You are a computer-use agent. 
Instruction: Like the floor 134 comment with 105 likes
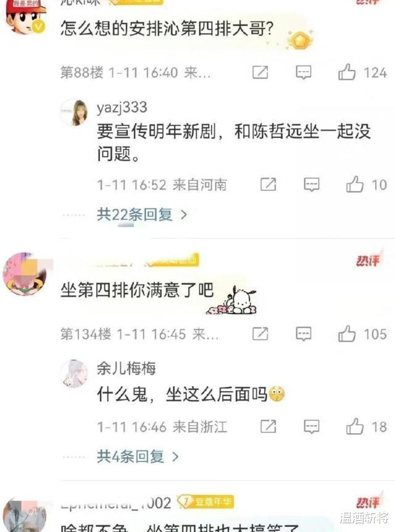click(347, 334)
